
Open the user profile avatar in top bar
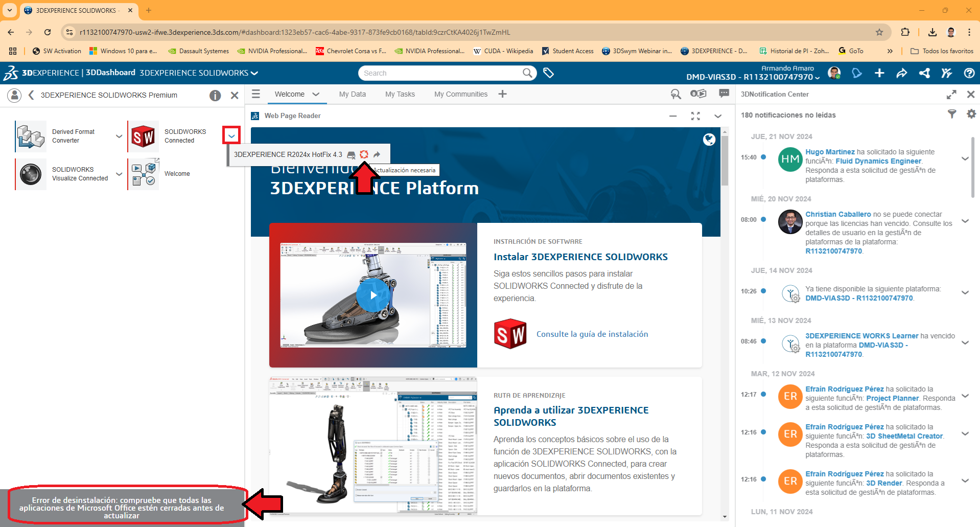(834, 73)
